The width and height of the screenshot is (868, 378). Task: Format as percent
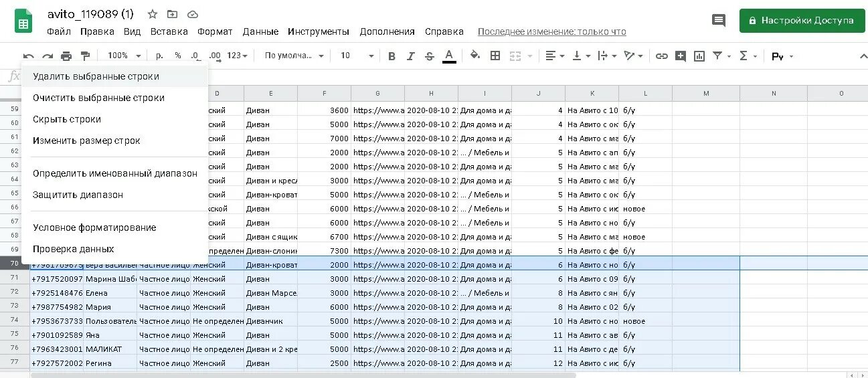[177, 56]
